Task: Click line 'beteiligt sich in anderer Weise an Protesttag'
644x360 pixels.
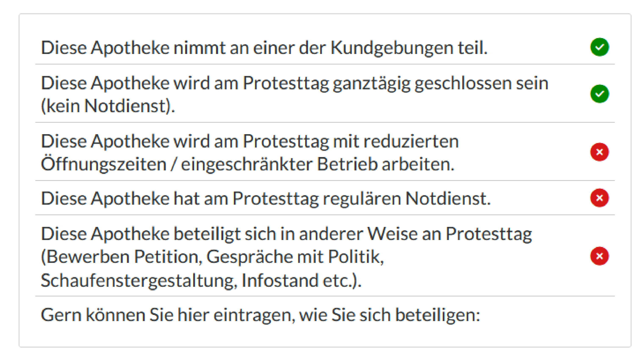Action: point(286,234)
